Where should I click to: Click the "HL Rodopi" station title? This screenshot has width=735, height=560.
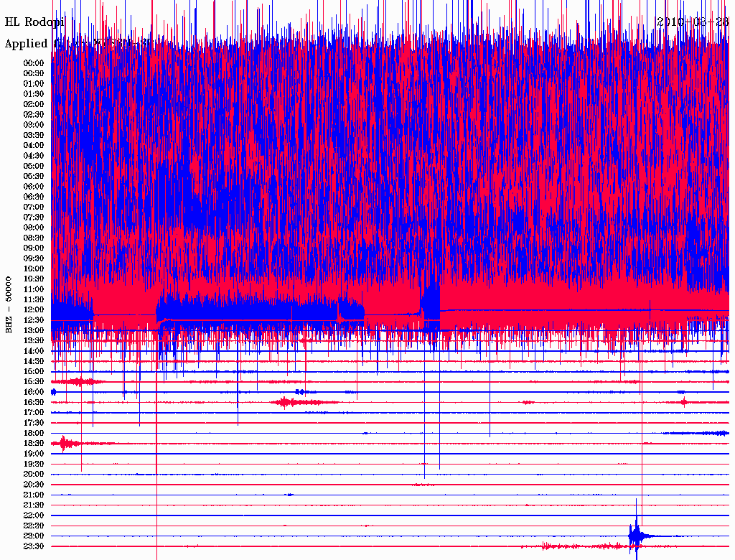click(34, 22)
